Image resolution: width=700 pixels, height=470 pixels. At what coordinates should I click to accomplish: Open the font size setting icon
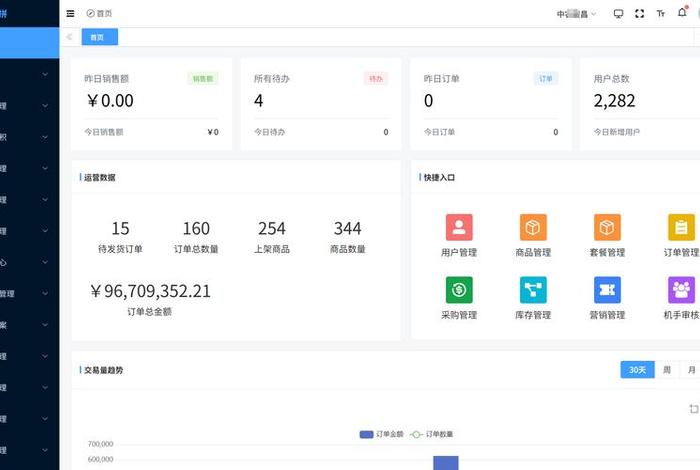[x=661, y=13]
